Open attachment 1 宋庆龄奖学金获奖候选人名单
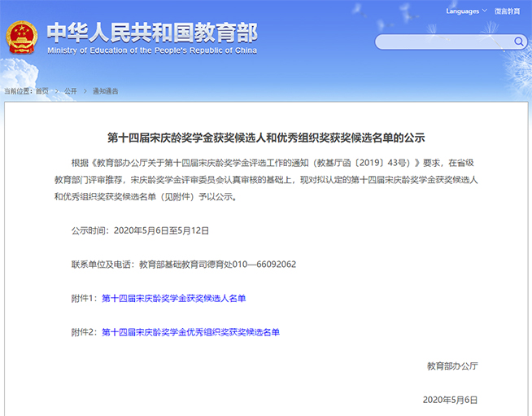The width and height of the screenshot is (532, 416). pyautogui.click(x=173, y=299)
